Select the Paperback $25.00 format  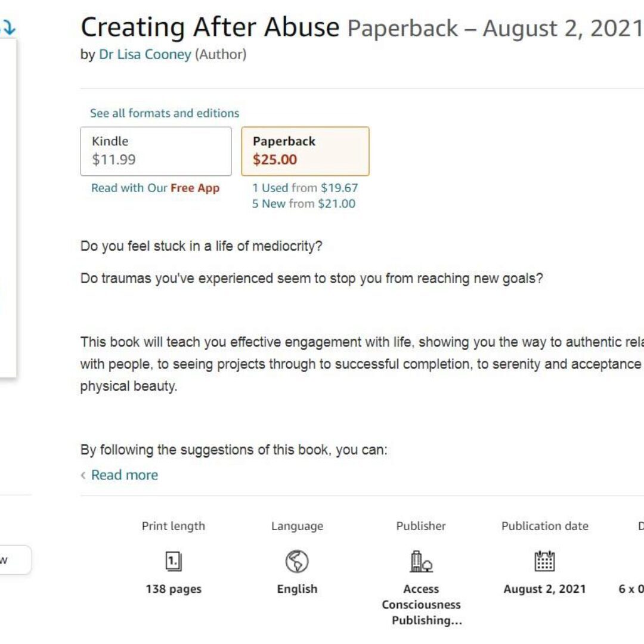click(305, 151)
